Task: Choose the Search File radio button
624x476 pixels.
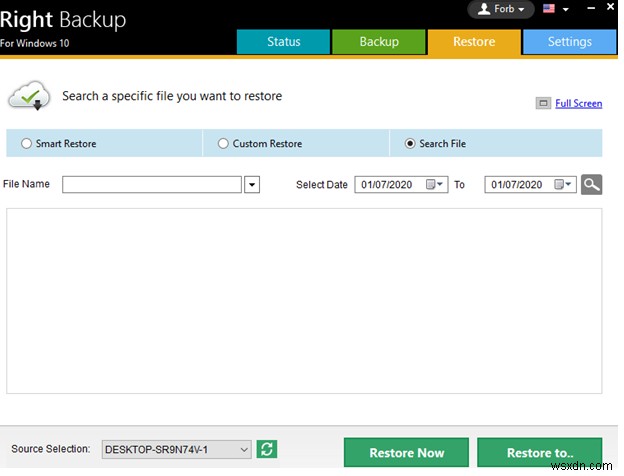Action: tap(410, 144)
